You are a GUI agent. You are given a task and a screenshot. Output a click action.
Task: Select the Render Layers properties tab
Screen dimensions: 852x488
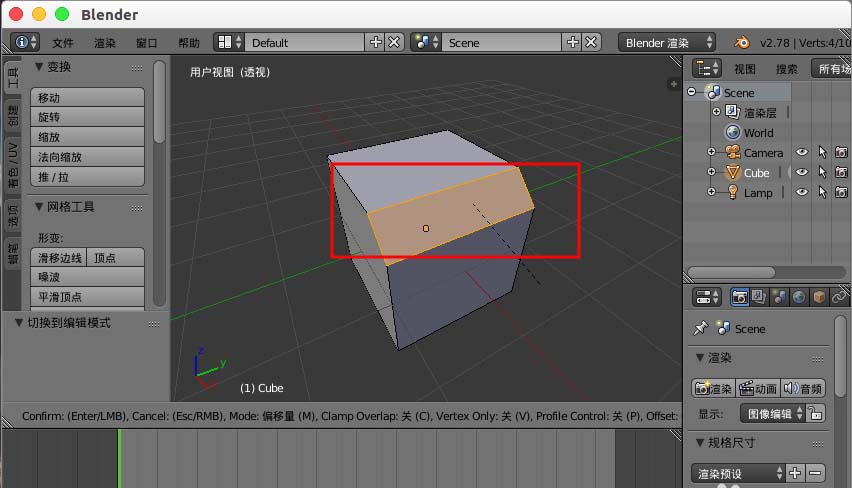759,297
